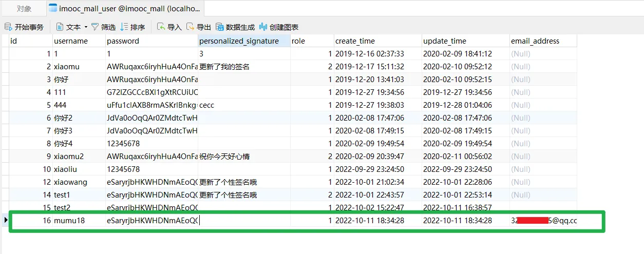Click the 创建图表 (Create Chart) button
Screen dimensions: 644x254
click(x=279, y=27)
